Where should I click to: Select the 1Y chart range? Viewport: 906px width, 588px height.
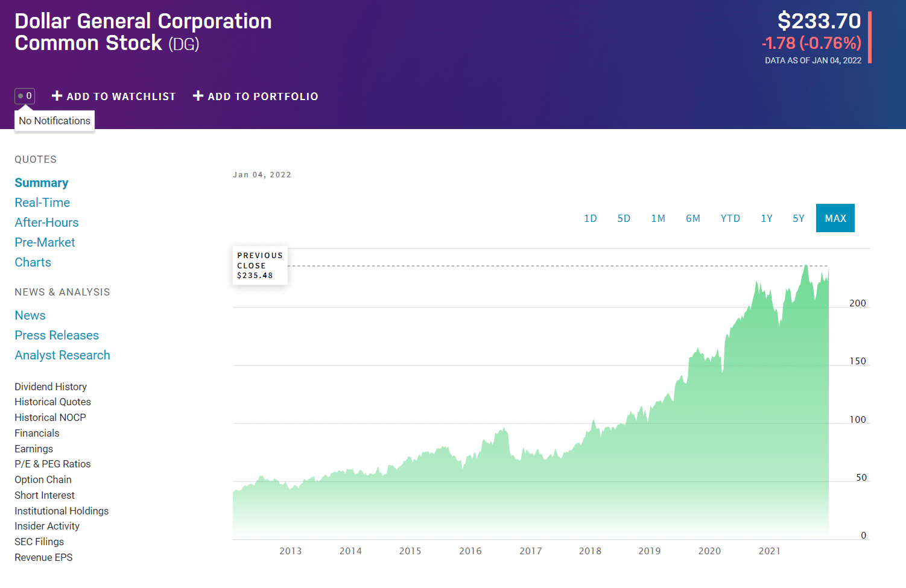[x=767, y=218]
